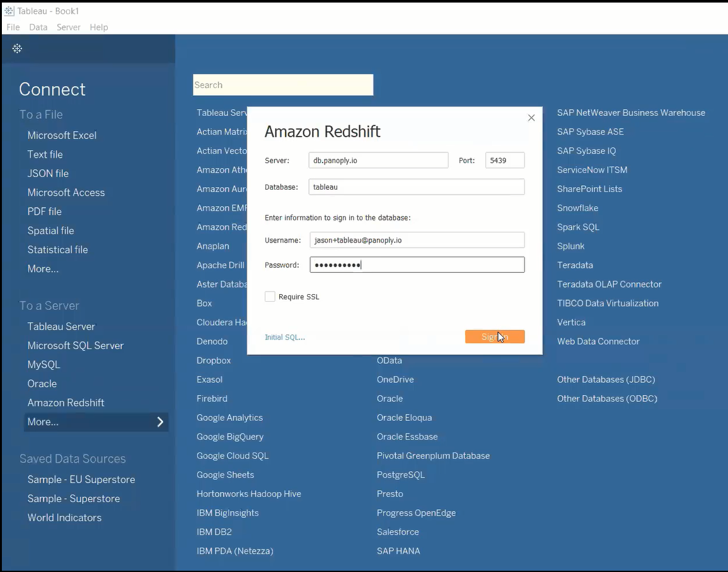Enable the Require SSL checkbox
The height and width of the screenshot is (572, 728).
pyautogui.click(x=270, y=297)
